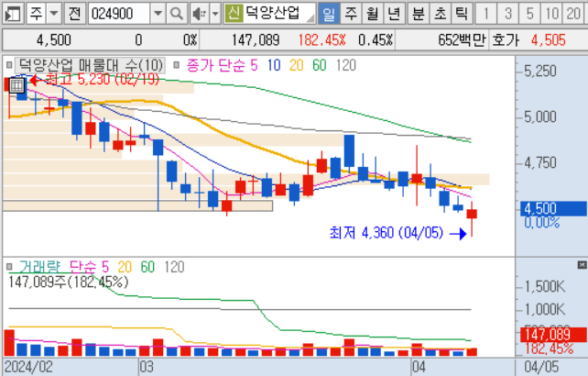Click volume value 147,089 in info bar
588x376 pixels.
tap(256, 39)
